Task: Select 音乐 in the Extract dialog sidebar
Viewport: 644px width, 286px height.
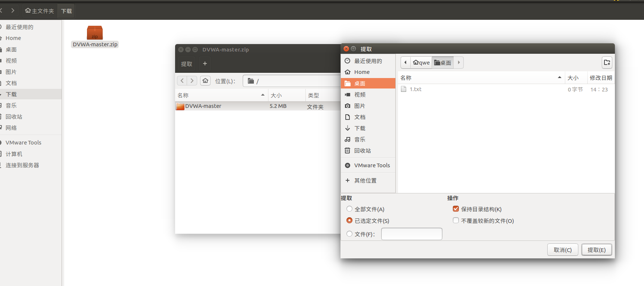Action: [x=368, y=139]
